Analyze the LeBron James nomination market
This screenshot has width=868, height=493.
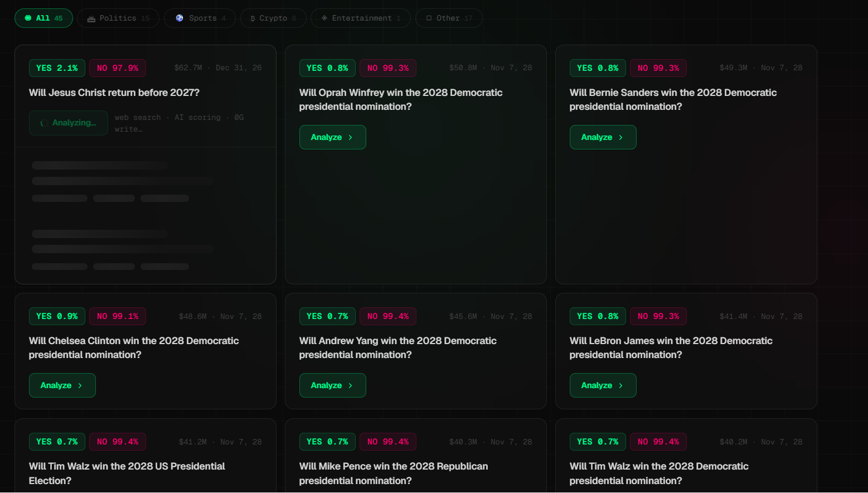[603, 385]
